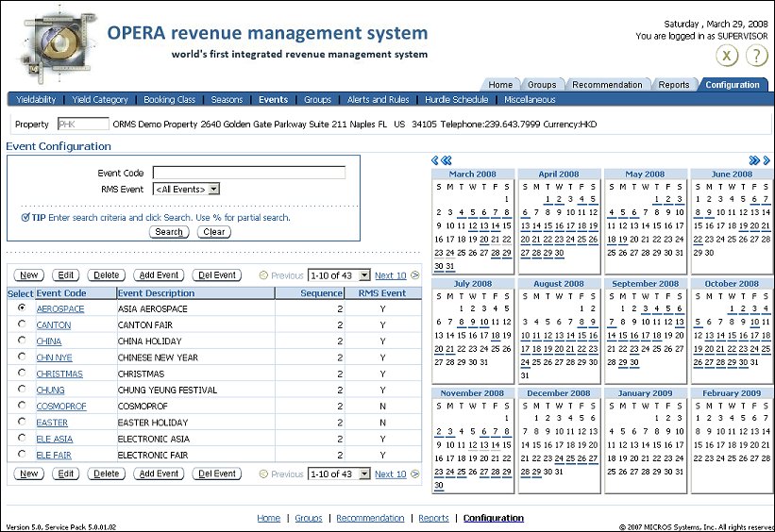The width and height of the screenshot is (775, 532).
Task: Select the CHRISTMAS row radio button
Action: [x=22, y=374]
